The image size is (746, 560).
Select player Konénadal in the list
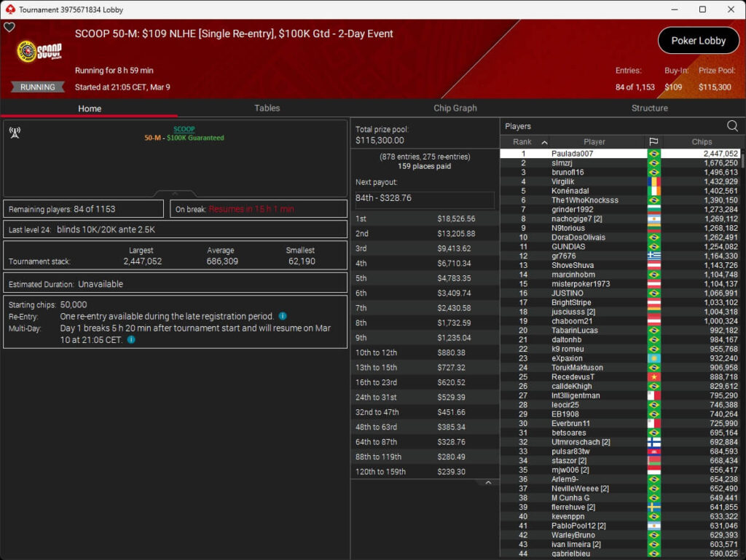pos(572,191)
